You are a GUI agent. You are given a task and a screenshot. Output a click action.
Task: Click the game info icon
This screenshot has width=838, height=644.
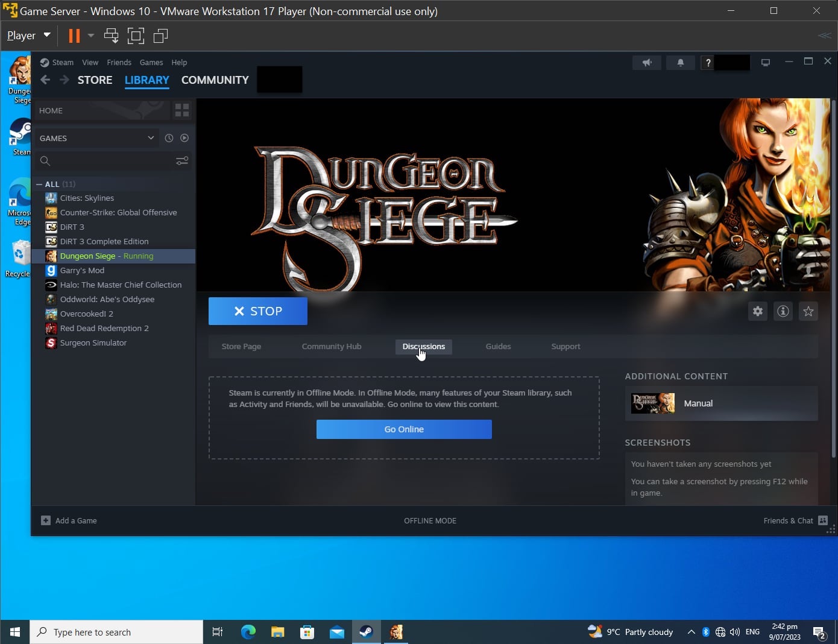coord(783,311)
